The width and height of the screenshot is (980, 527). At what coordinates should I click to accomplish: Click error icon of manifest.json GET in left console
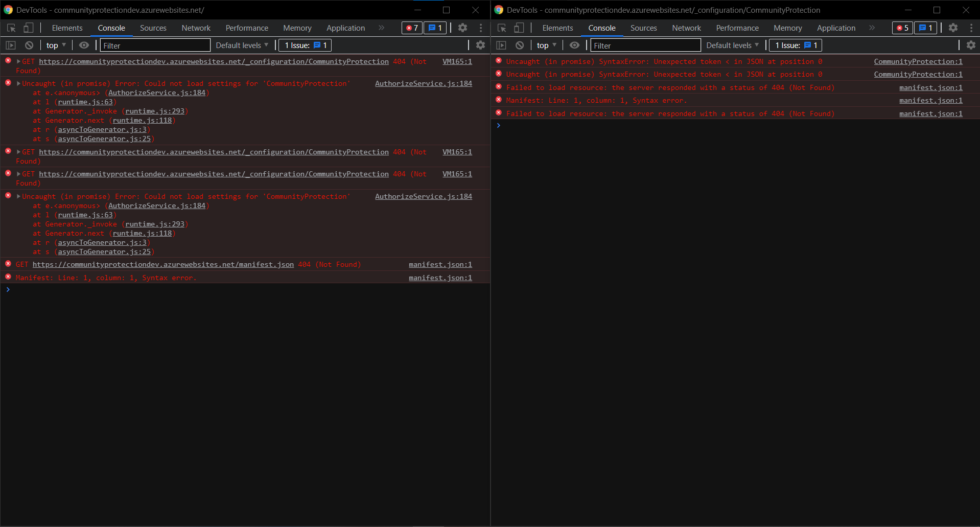8,264
